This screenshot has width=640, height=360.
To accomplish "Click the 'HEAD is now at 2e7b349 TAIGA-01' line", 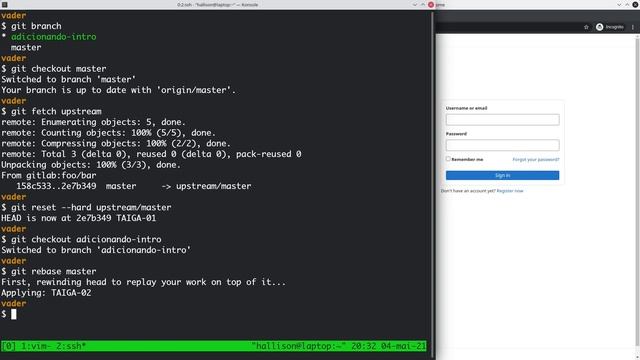I will coord(78,218).
